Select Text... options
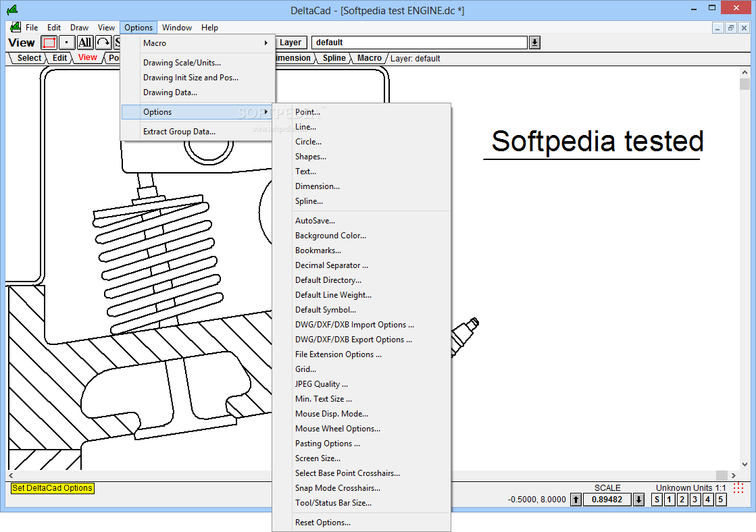This screenshot has width=756, height=532. click(x=361, y=171)
